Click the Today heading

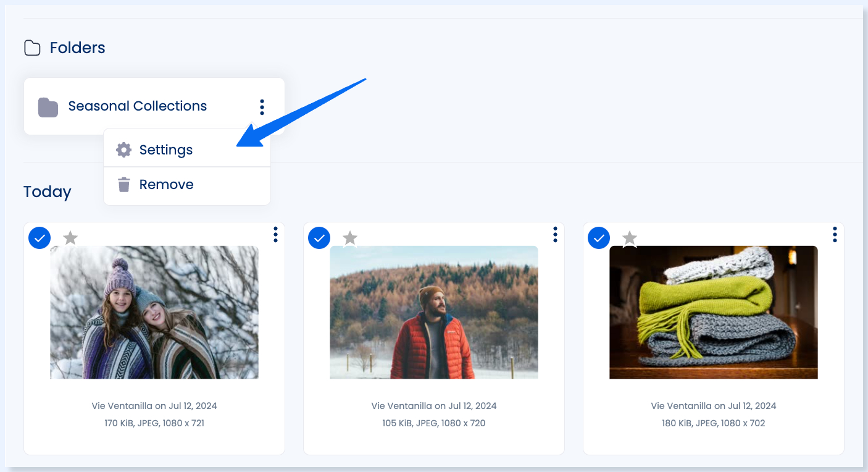pos(48,192)
